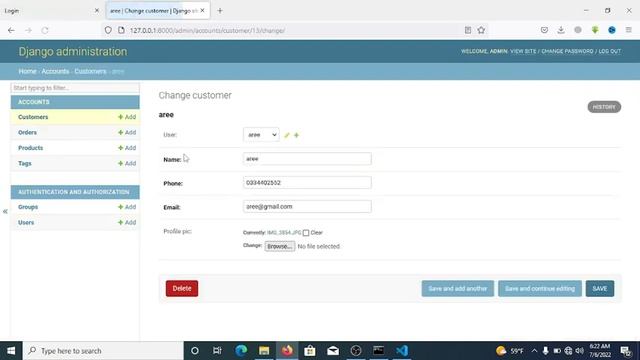Open Microsoft Edge from the taskbar
The image size is (640, 360).
coord(241,351)
